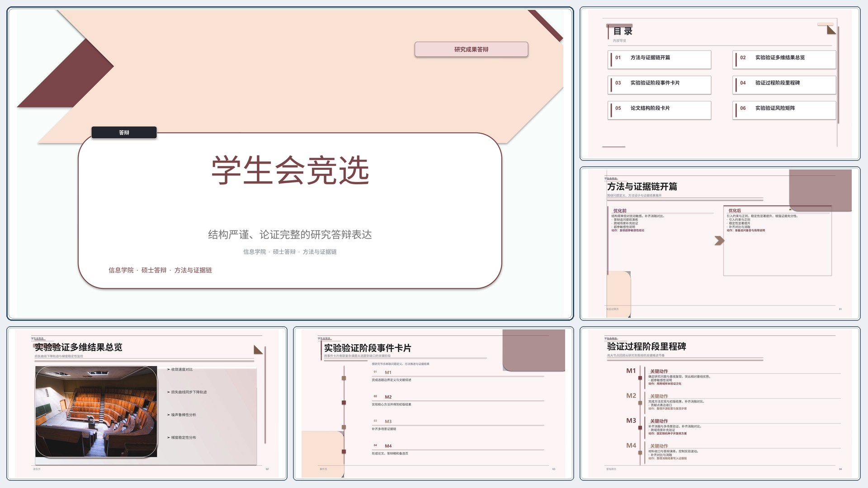Open the 实验验证多维结果总览 slide thumbnail

tap(147, 404)
